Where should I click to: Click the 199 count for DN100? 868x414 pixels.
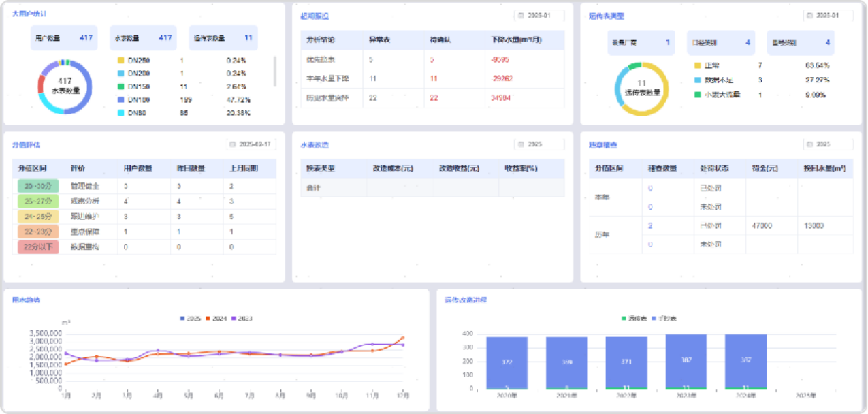(186, 100)
